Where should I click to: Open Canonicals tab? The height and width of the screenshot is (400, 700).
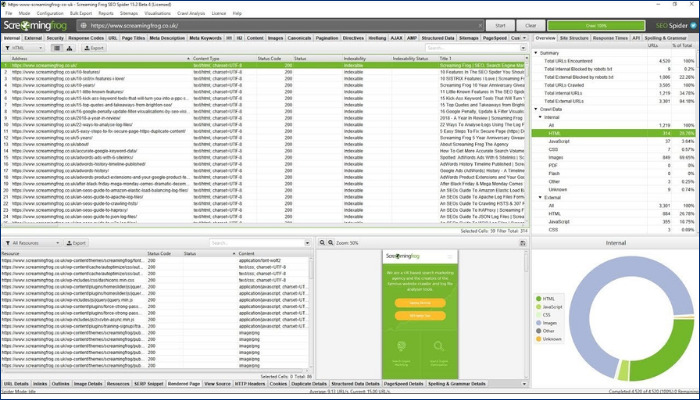tap(299, 38)
